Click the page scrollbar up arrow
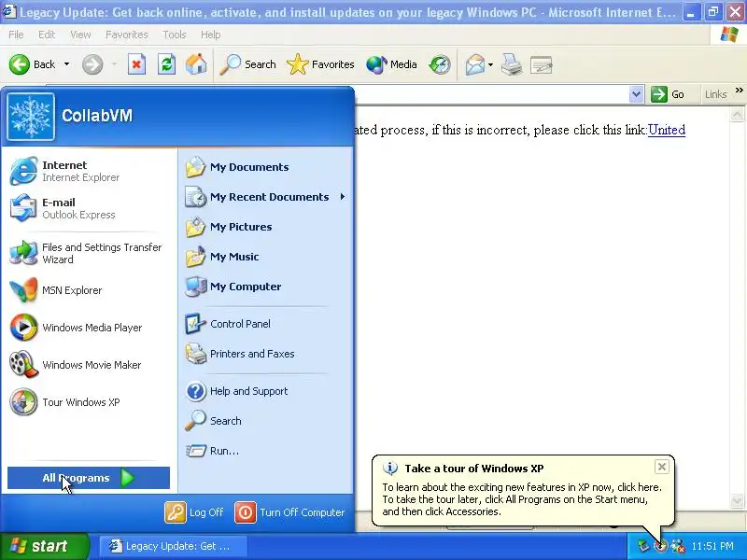Screen dimensions: 747x560 737,115
